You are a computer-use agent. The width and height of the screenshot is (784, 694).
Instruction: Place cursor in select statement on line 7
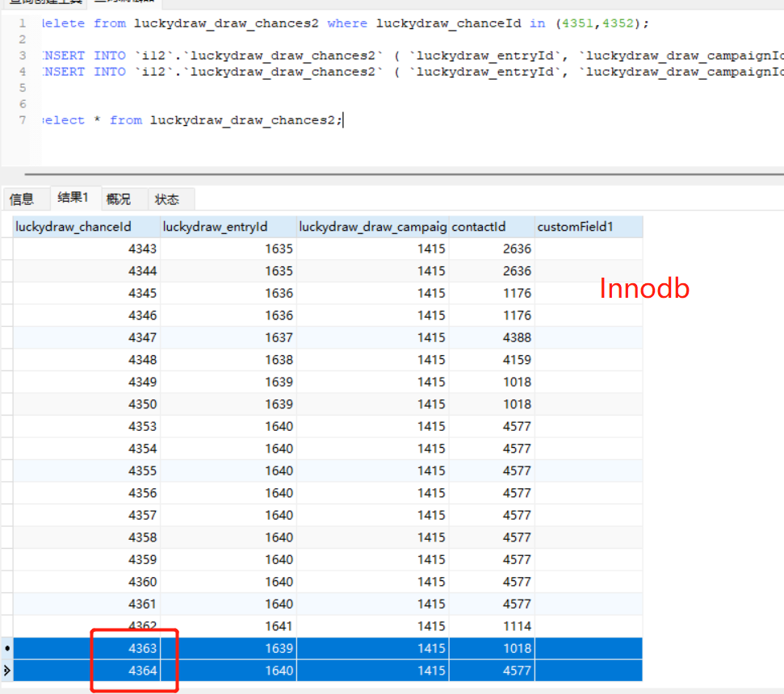(x=192, y=120)
